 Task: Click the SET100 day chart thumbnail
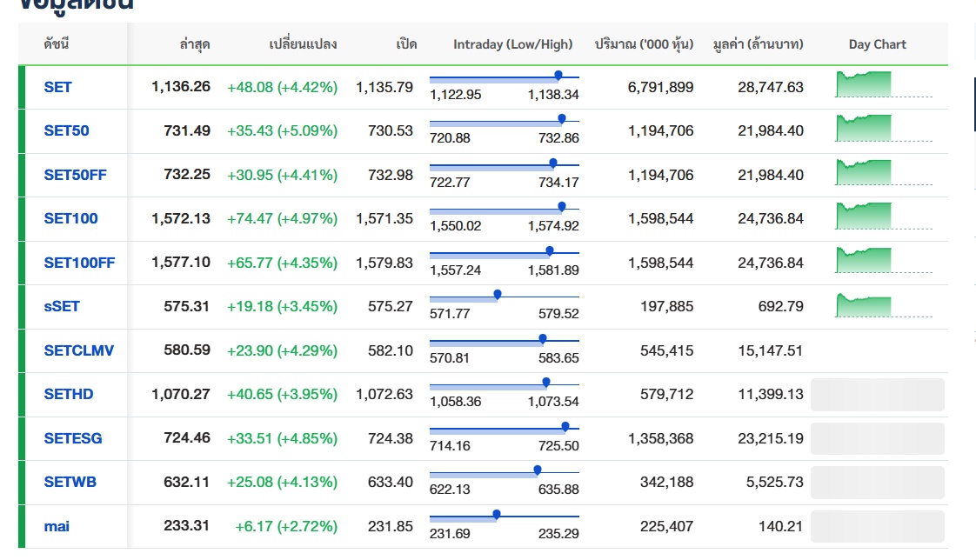(x=884, y=216)
